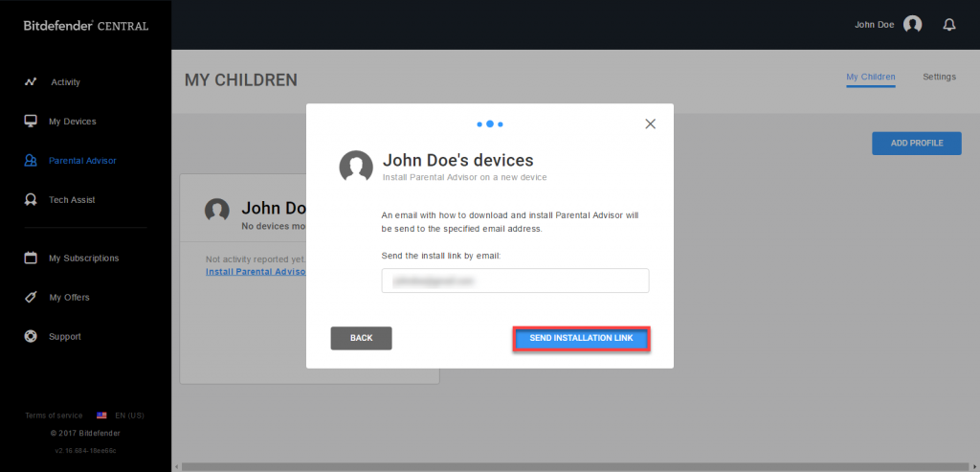Open the Support menu item
This screenshot has width=980, height=472.
[x=65, y=336]
